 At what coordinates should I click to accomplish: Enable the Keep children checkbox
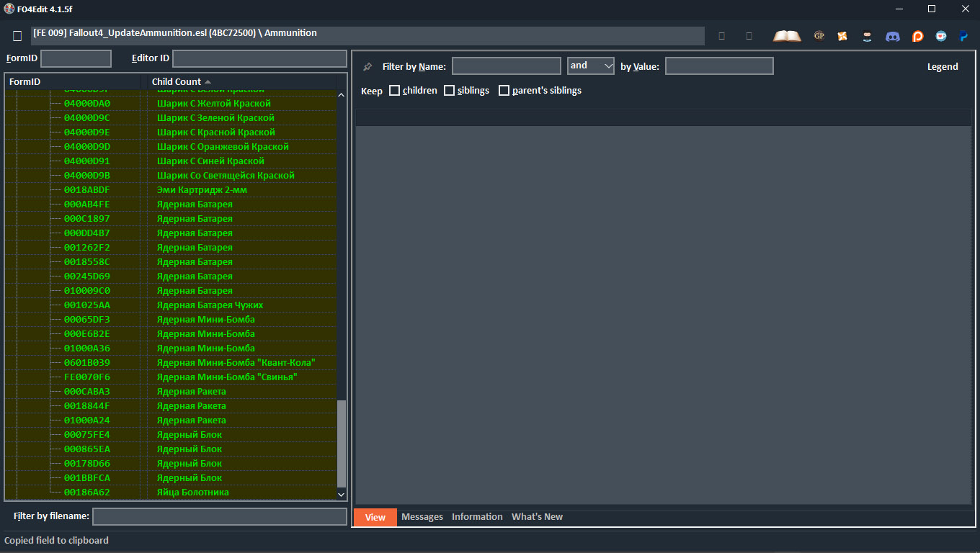(x=395, y=91)
